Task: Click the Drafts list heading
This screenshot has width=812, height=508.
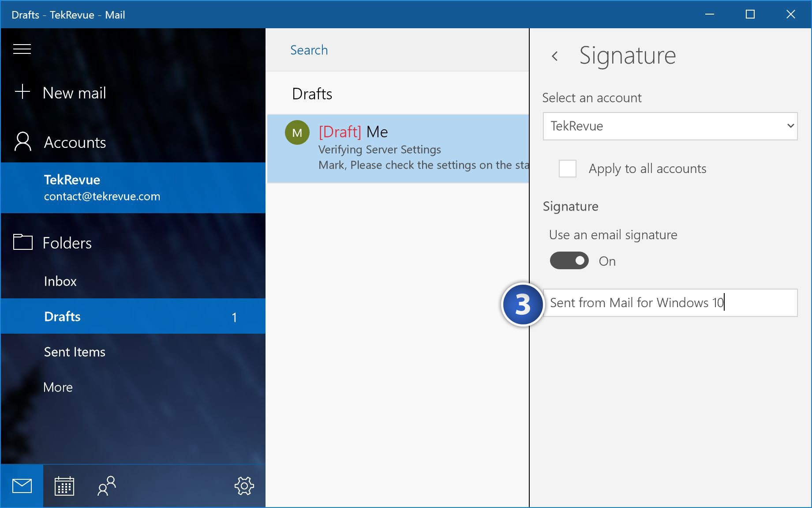Action: (x=312, y=94)
